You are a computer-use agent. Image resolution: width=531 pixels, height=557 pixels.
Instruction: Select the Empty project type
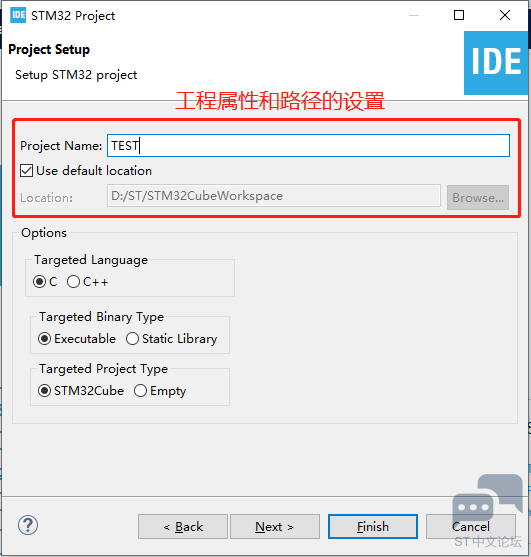[x=140, y=391]
